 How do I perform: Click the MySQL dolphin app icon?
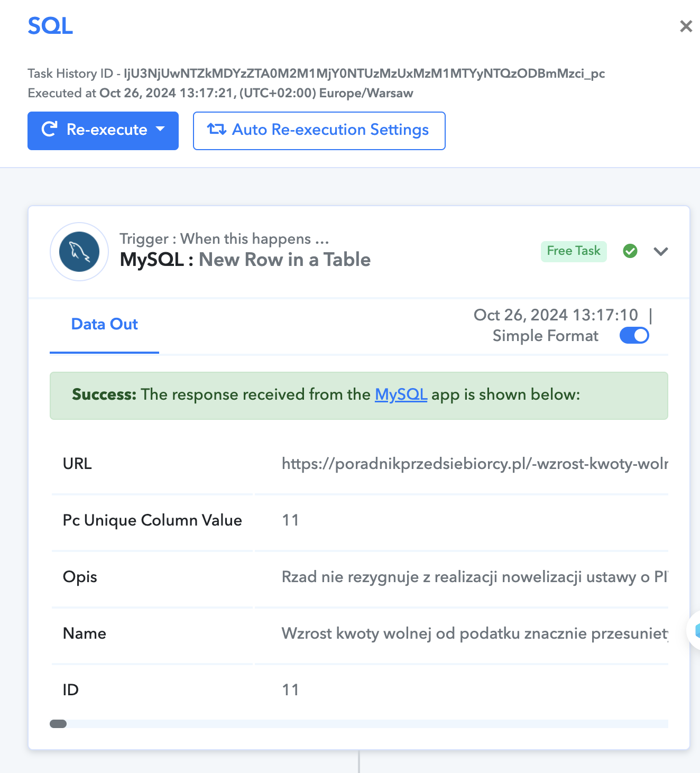point(79,252)
